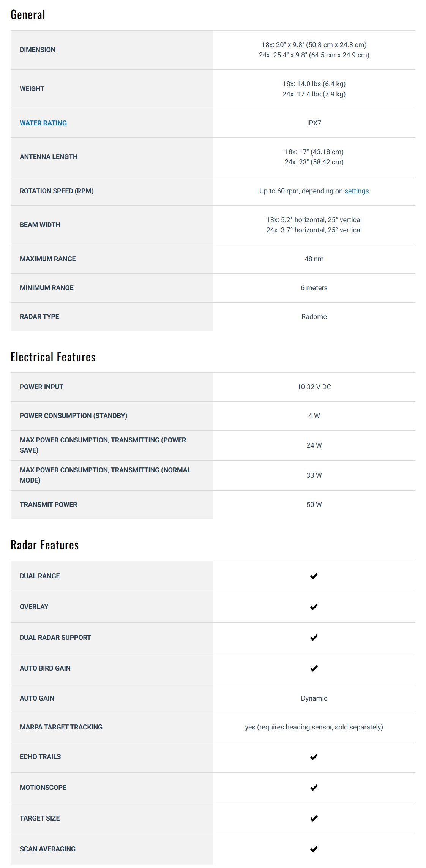Select the Beam Width row label

pyautogui.click(x=40, y=225)
